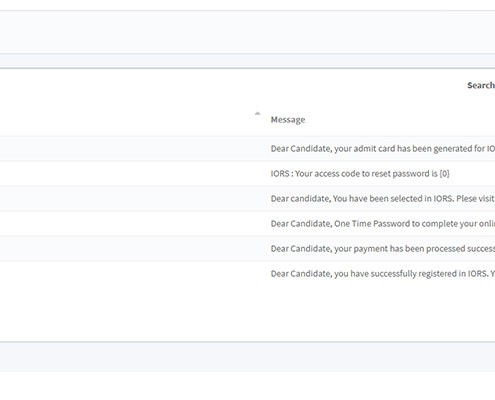This screenshot has height=400, width=495.
Task: Click the thin gray bar above the table
Action: (247, 61)
